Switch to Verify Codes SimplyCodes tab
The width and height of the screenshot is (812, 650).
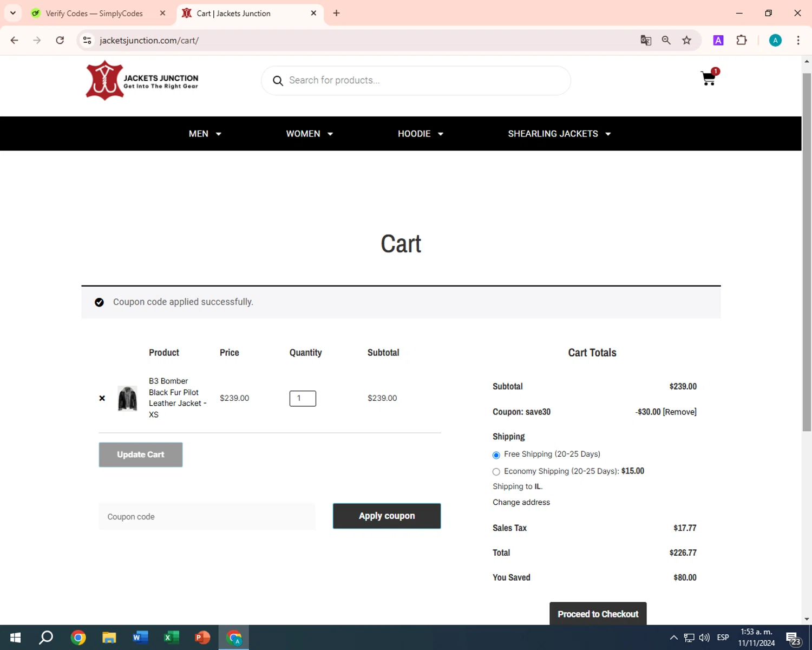coord(94,13)
